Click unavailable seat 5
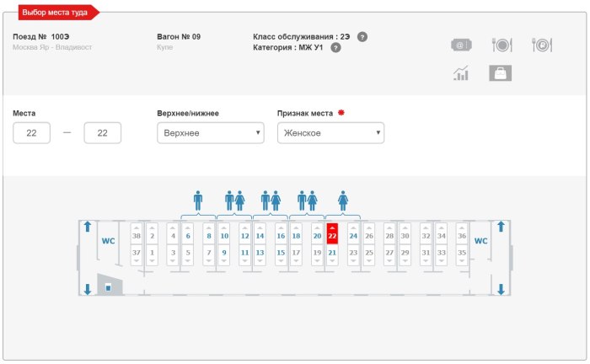 pos(188,255)
